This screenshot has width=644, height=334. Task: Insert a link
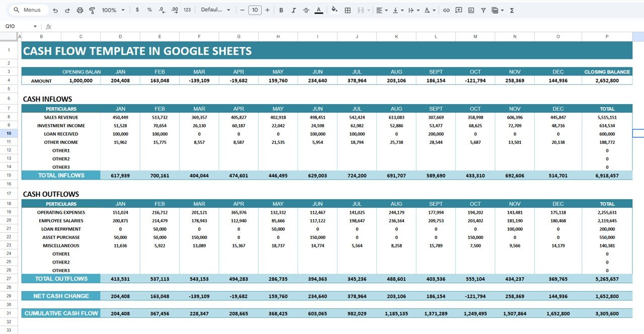click(x=446, y=10)
